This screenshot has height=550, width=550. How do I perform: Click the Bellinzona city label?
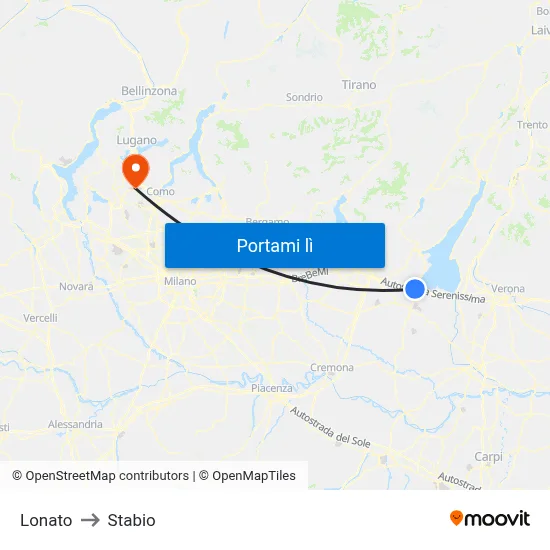tap(149, 91)
